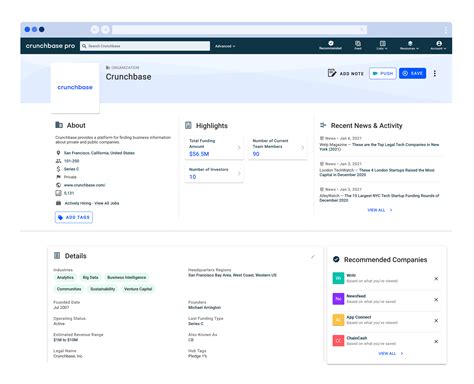Image resolution: width=474 pixels, height=384 pixels.
Task: Dismiss the Newsfeed recommended company
Action: point(436,300)
